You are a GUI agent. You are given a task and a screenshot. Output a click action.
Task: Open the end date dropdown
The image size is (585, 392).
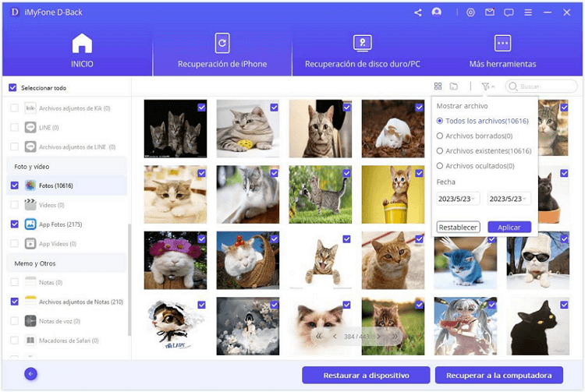click(x=509, y=199)
